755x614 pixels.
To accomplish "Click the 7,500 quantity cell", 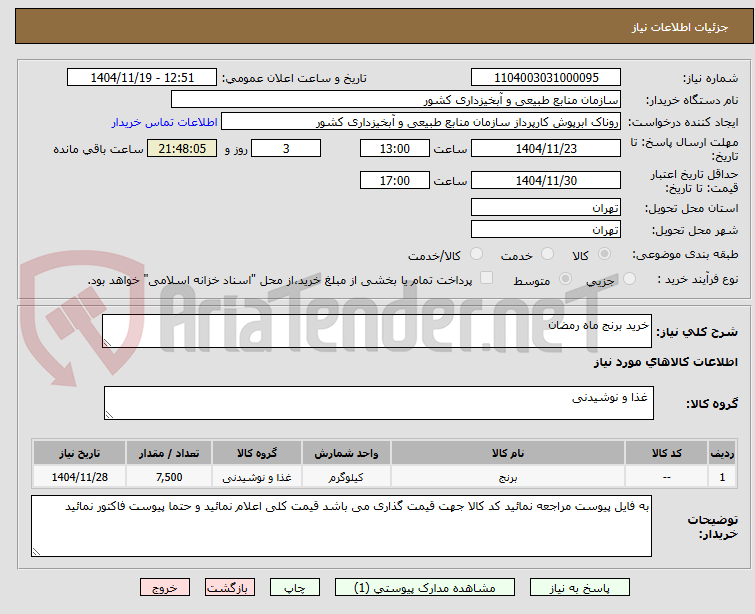I will click(x=169, y=477).
